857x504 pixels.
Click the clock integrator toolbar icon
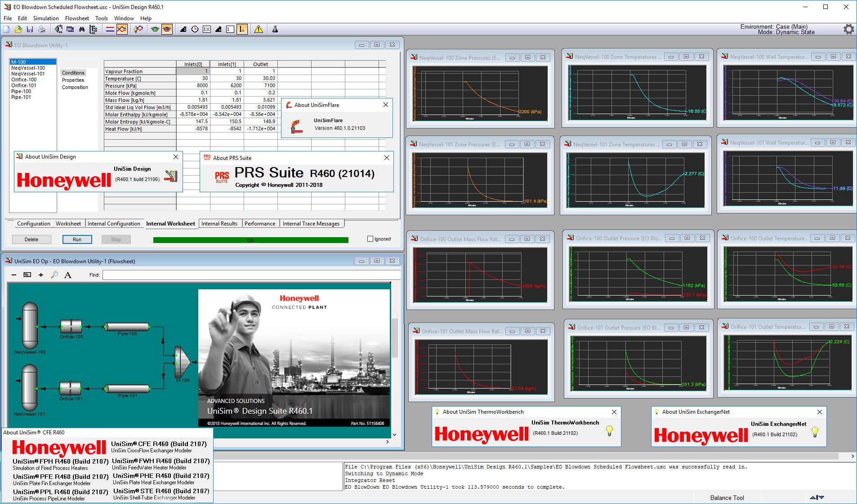pyautogui.click(x=195, y=29)
